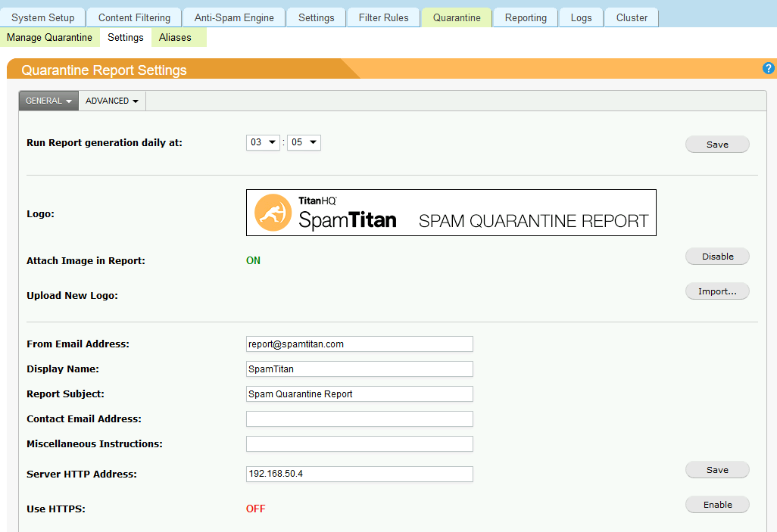This screenshot has width=777, height=532.
Task: Open the report minute dropdown showing 05
Action: click(x=304, y=142)
